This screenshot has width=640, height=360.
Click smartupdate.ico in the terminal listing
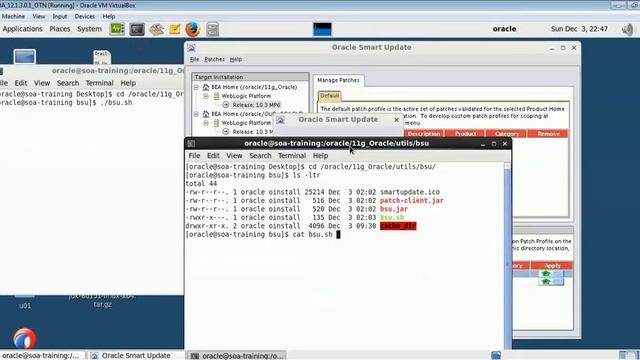tap(410, 192)
